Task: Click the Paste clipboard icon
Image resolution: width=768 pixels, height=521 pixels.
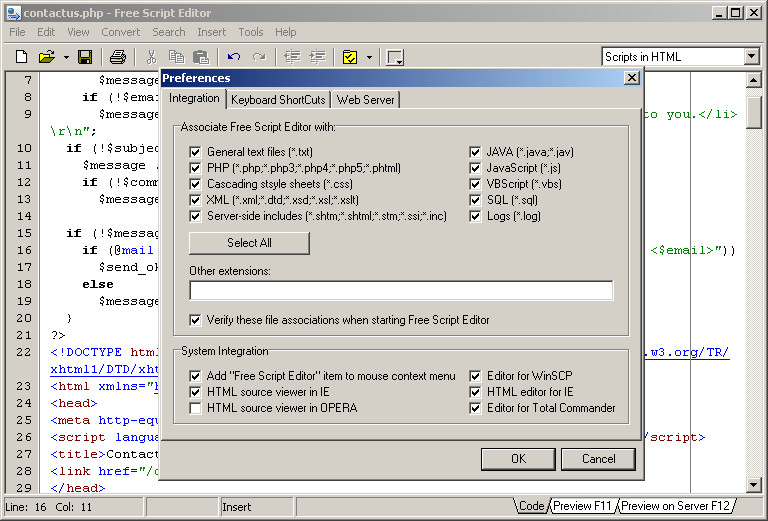Action: click(x=201, y=57)
